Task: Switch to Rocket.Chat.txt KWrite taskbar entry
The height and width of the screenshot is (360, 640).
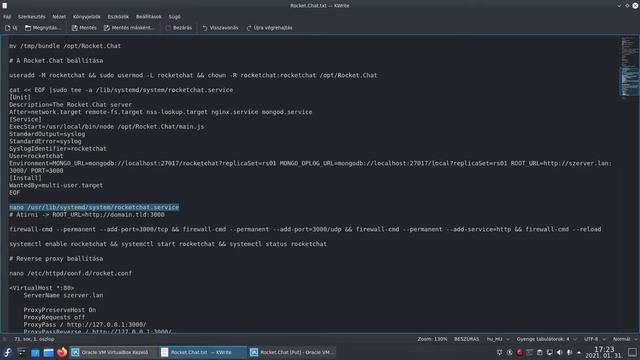Action: [x=203, y=352]
